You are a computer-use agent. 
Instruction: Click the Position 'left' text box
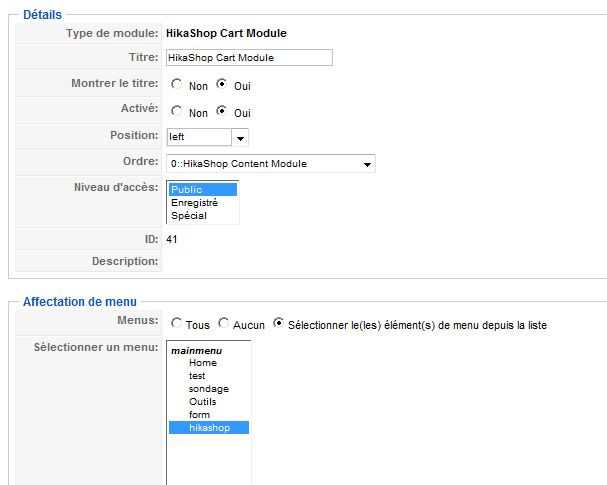tap(198, 137)
